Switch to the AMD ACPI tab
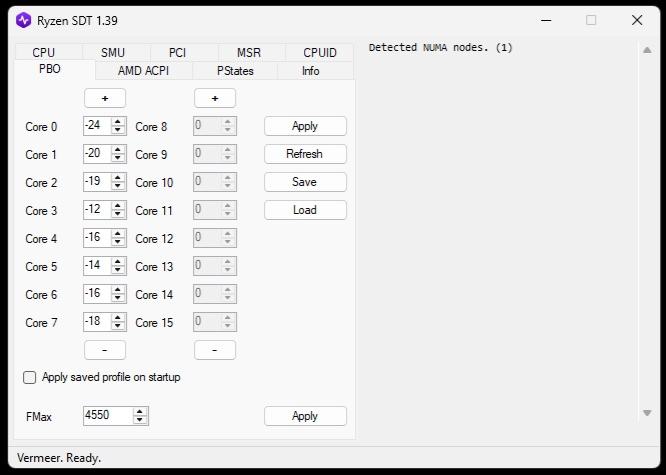The image size is (666, 475). pos(143,71)
